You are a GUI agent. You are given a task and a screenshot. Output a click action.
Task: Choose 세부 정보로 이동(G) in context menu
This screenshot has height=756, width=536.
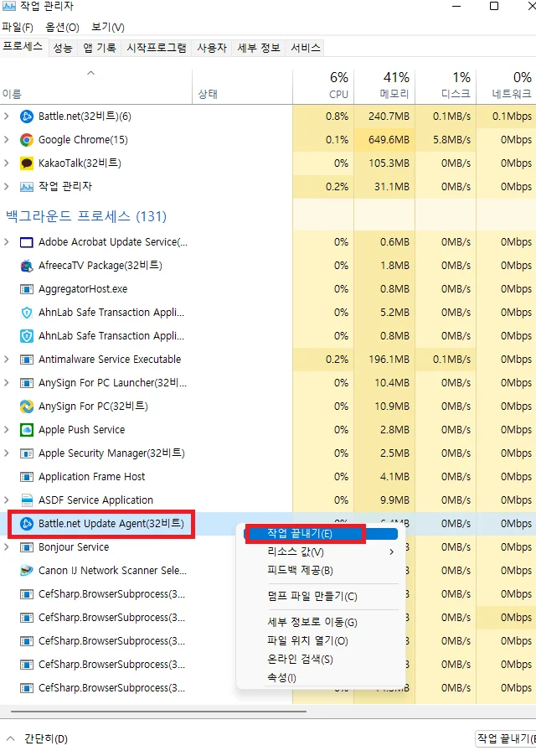click(x=321, y=623)
